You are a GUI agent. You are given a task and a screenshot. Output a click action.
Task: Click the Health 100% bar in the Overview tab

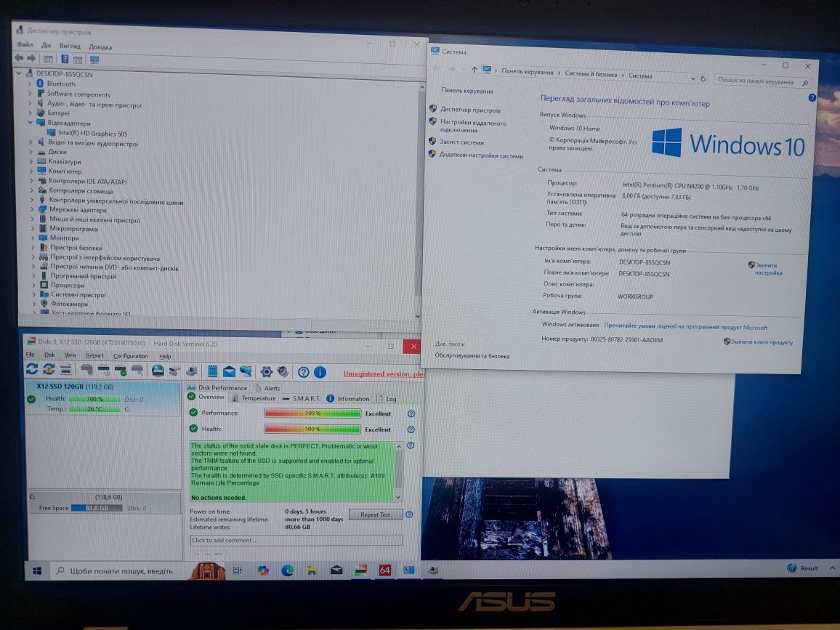[312, 429]
